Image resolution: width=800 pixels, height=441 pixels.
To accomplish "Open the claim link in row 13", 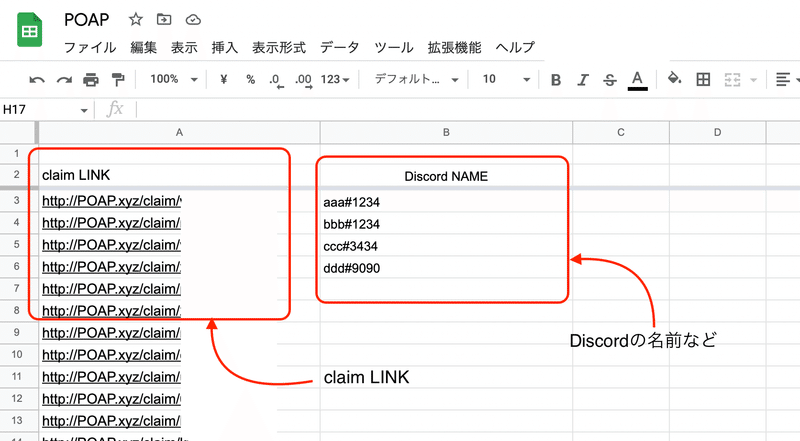I will point(111,421).
